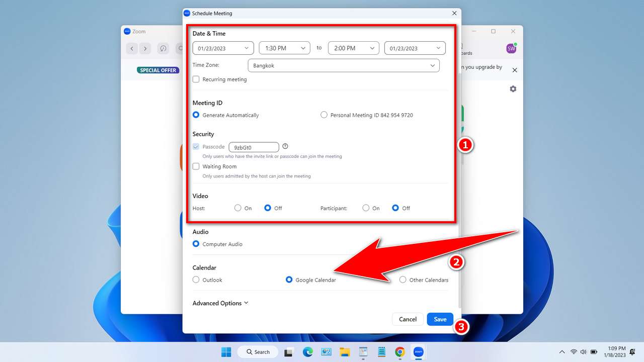
Task: Select Generate Automatically meeting ID
Action: pos(196,115)
